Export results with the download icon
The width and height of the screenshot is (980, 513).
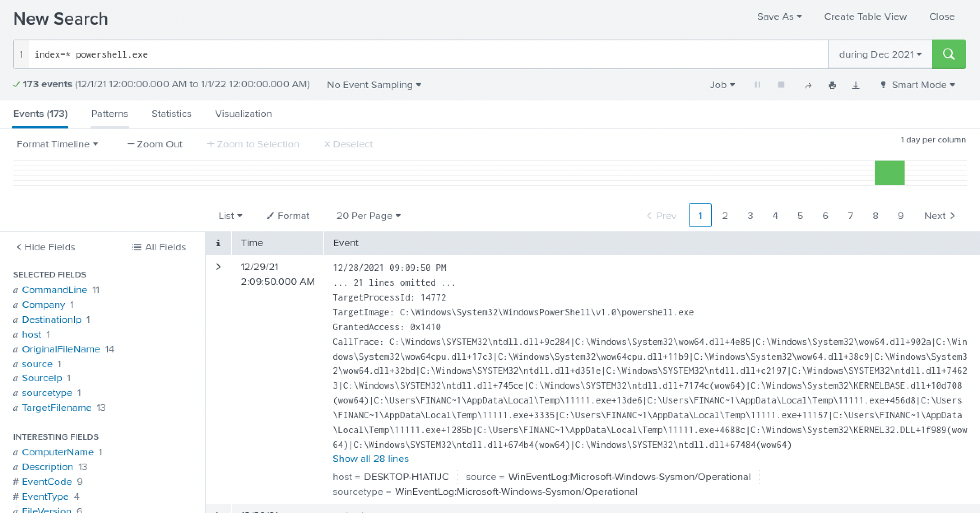click(x=856, y=85)
